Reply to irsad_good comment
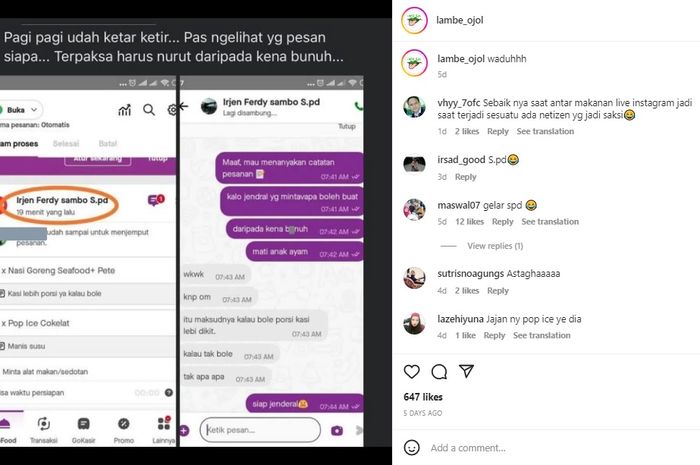Viewport: 700px width, 465px height. pyautogui.click(x=466, y=177)
